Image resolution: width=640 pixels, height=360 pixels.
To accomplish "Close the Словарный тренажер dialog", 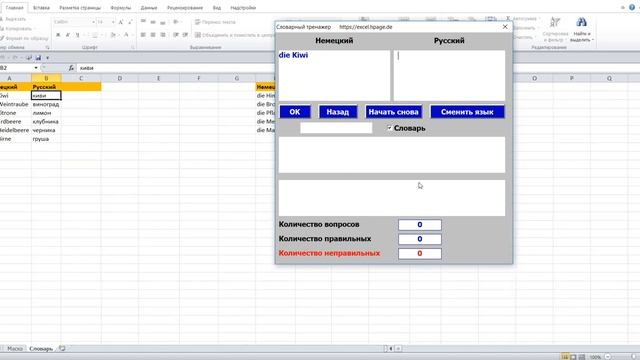I will (505, 27).
